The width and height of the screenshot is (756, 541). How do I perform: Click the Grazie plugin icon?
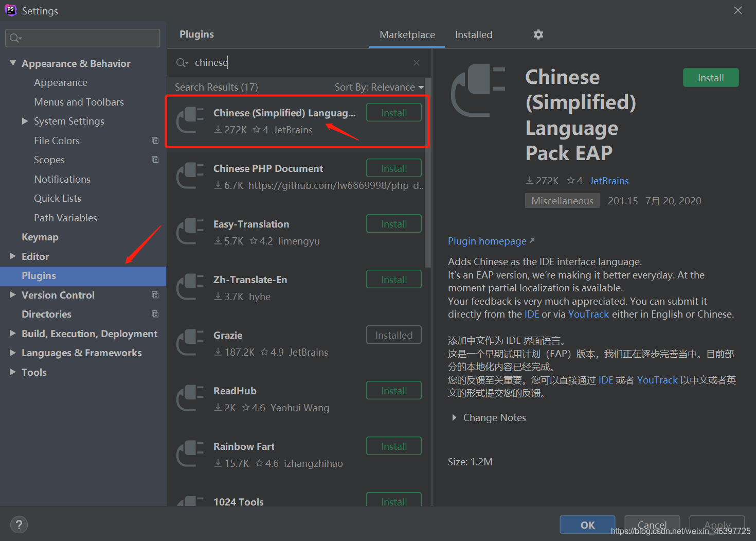(190, 342)
